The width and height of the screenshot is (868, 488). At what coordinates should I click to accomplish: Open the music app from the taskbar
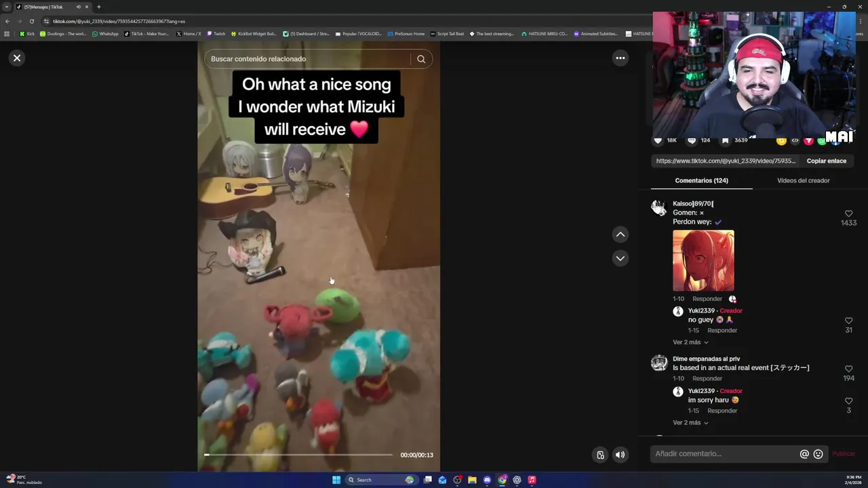tap(532, 480)
